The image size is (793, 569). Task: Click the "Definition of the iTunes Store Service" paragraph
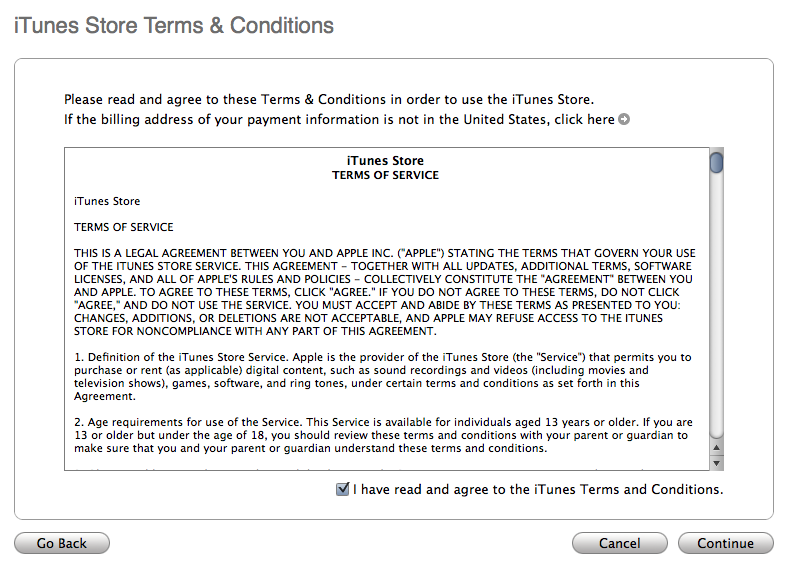point(384,376)
